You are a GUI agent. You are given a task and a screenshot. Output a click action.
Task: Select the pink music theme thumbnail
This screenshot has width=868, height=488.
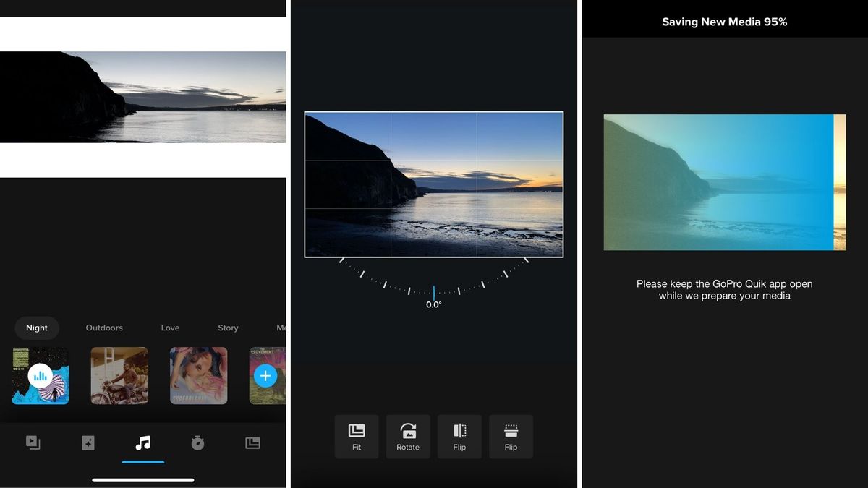[x=199, y=376]
